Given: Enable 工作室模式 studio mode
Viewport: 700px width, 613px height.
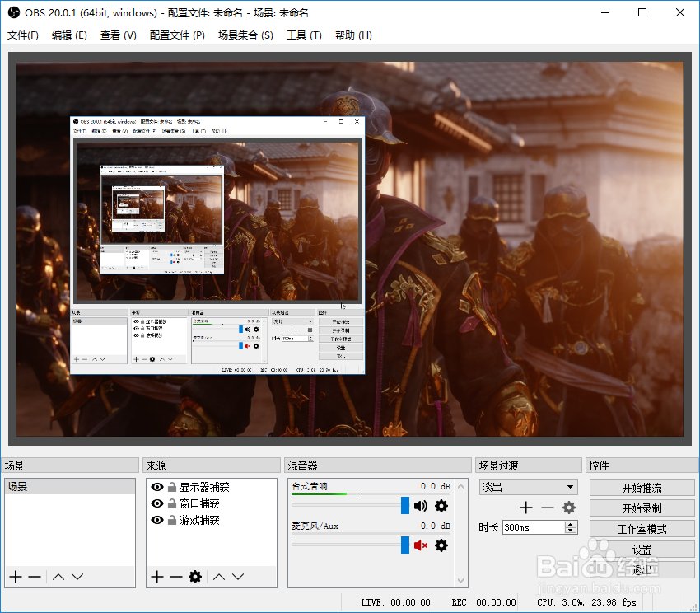Looking at the screenshot, I should pyautogui.click(x=644, y=528).
